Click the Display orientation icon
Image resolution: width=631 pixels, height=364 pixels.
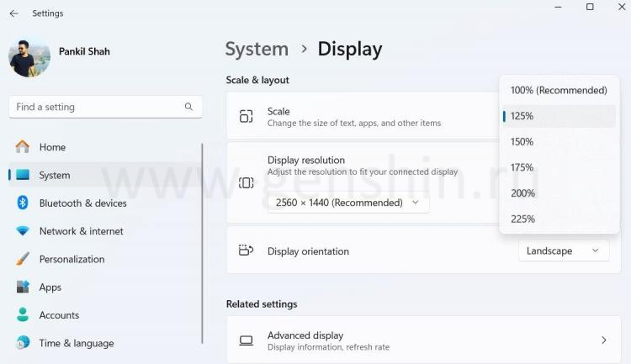coord(246,251)
